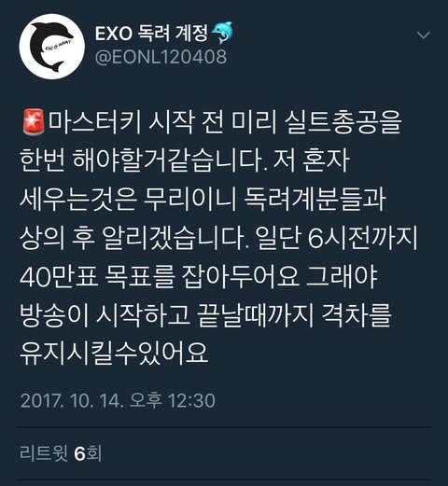Click the word 실트총공을 in the tweet
448x486 pixels.
tap(343, 121)
